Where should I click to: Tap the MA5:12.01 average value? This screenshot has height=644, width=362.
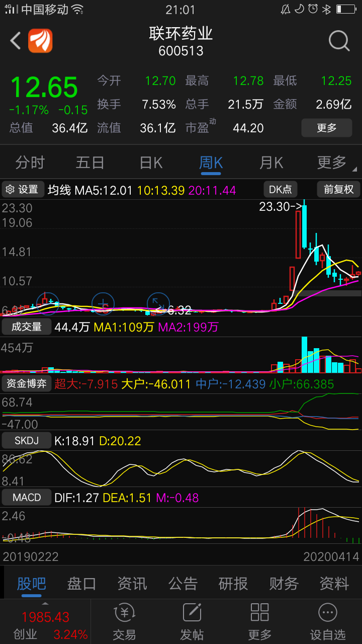[103, 190]
